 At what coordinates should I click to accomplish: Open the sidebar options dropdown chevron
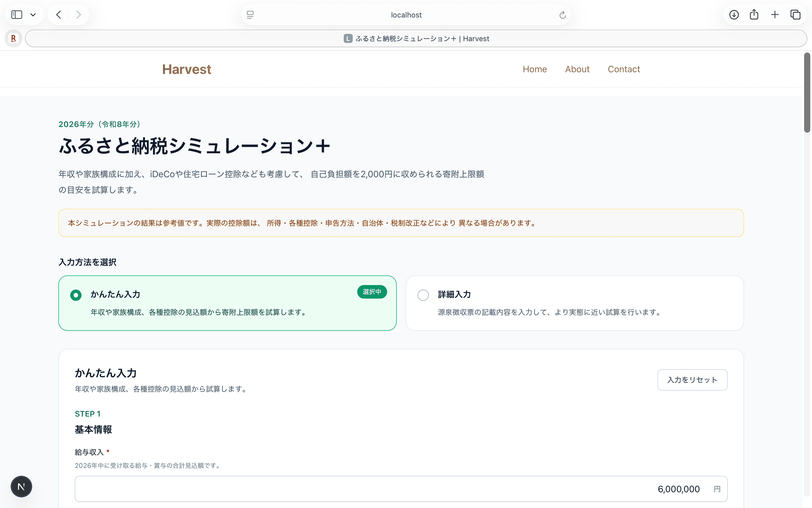pyautogui.click(x=33, y=15)
